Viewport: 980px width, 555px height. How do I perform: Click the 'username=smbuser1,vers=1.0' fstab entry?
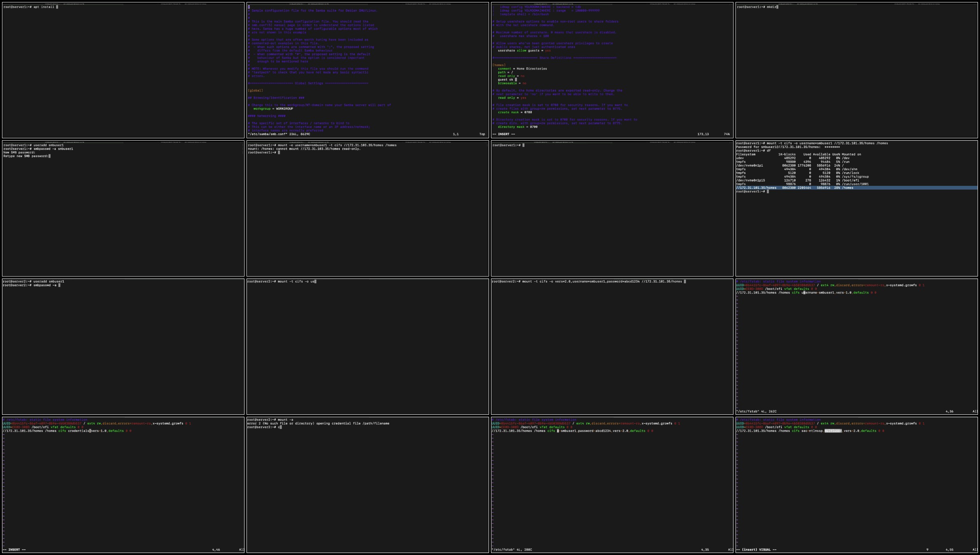[806, 293]
